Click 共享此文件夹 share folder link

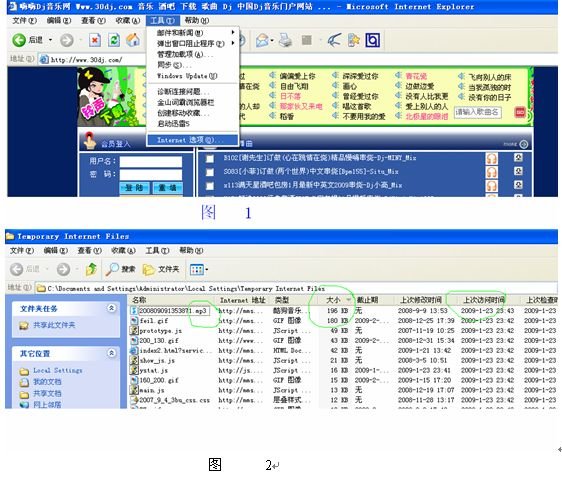(54, 325)
